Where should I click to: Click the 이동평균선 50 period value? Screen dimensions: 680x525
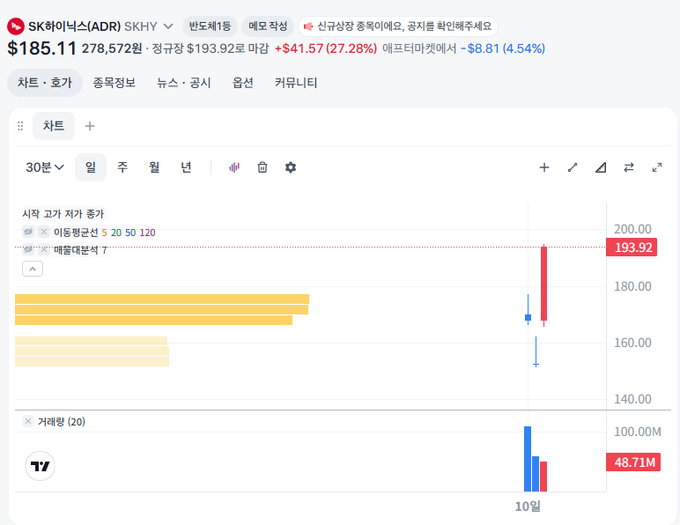[131, 233]
